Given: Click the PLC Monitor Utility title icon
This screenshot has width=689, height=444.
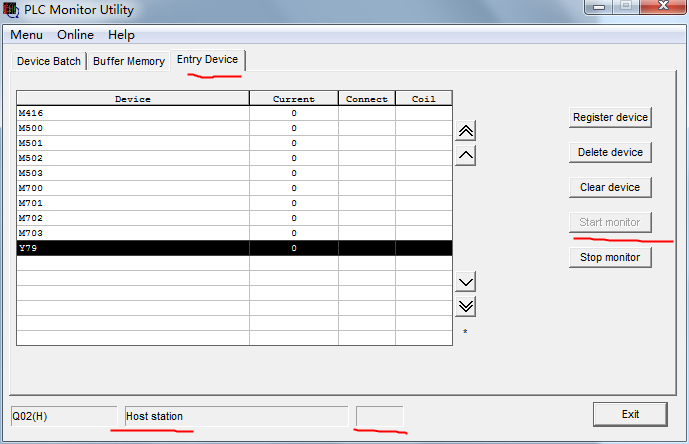Looking at the screenshot, I should [10, 10].
